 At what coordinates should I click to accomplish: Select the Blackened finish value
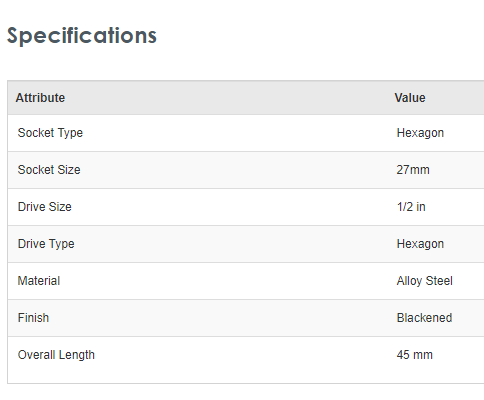pyautogui.click(x=424, y=318)
